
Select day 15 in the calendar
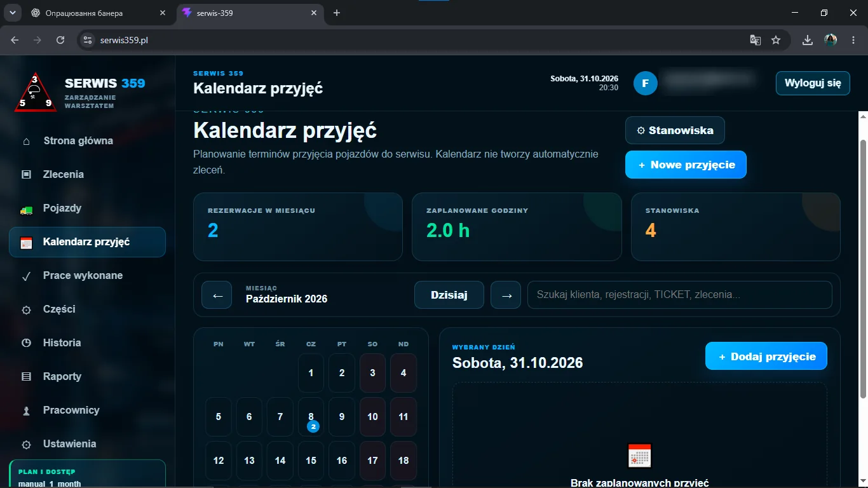pyautogui.click(x=311, y=461)
